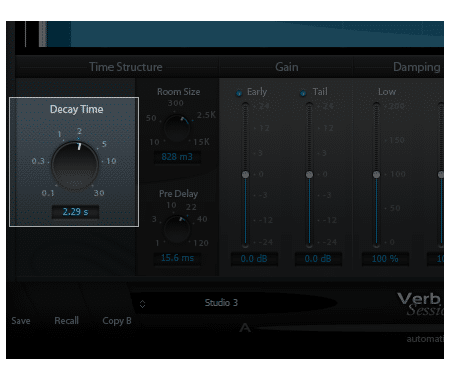Click the Studio 3 preset name

click(x=221, y=303)
